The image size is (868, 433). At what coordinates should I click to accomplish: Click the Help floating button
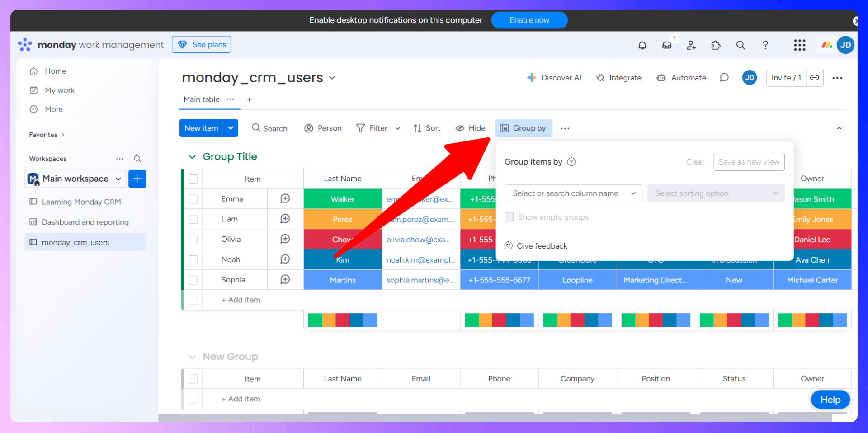click(830, 400)
